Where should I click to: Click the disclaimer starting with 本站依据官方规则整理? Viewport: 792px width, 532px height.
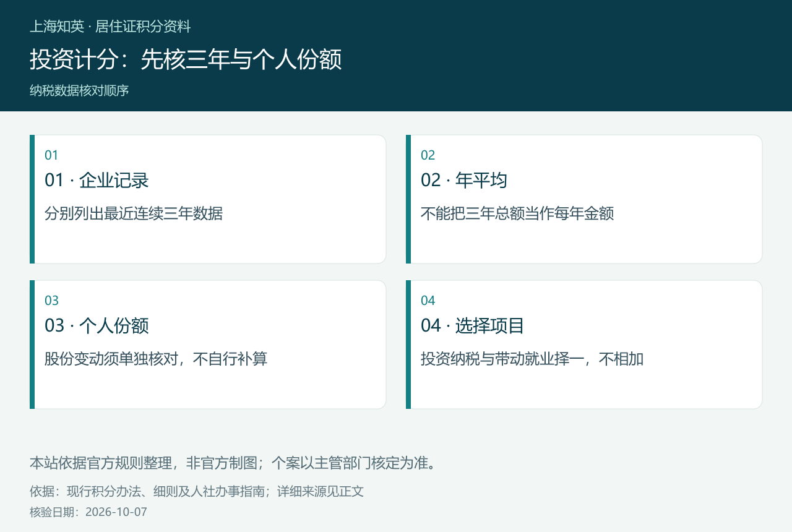(x=234, y=463)
